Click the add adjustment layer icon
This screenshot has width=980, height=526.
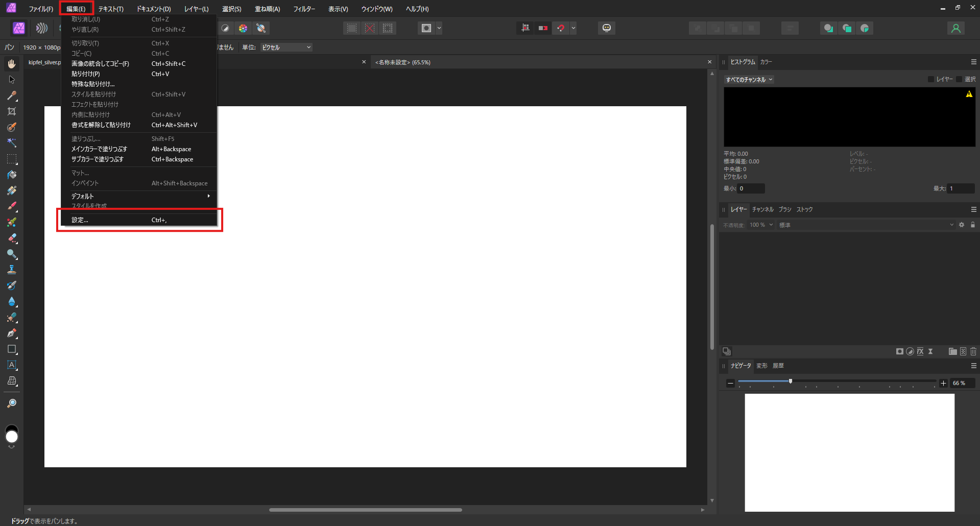point(910,351)
